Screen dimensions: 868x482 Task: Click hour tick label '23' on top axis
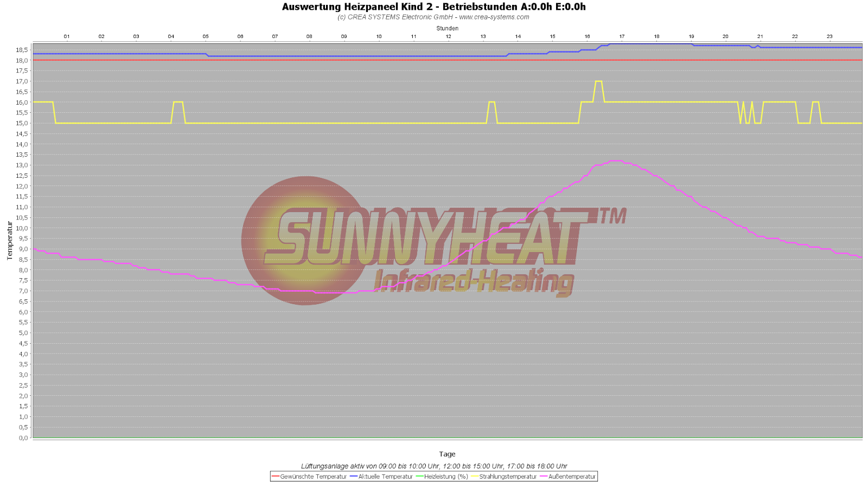coord(829,36)
